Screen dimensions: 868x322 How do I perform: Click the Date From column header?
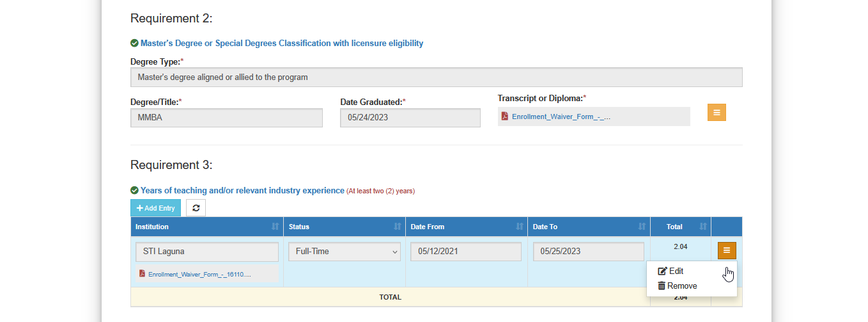[467, 227]
